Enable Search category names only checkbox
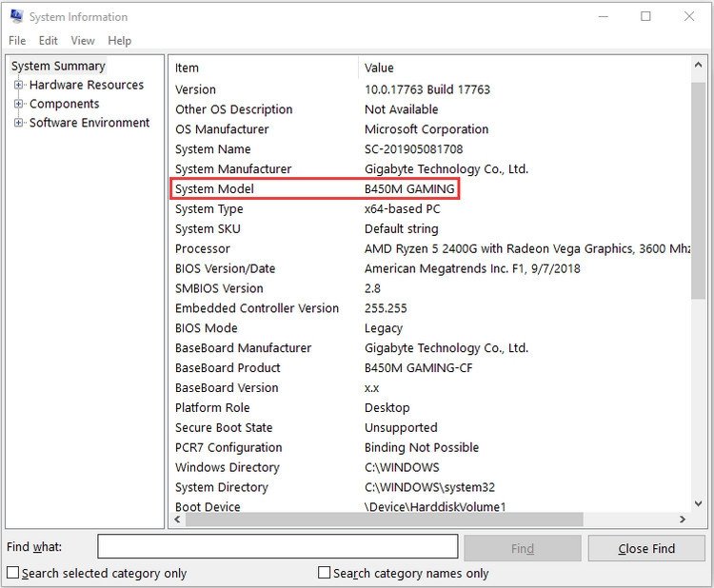This screenshot has width=714, height=588. point(325,573)
